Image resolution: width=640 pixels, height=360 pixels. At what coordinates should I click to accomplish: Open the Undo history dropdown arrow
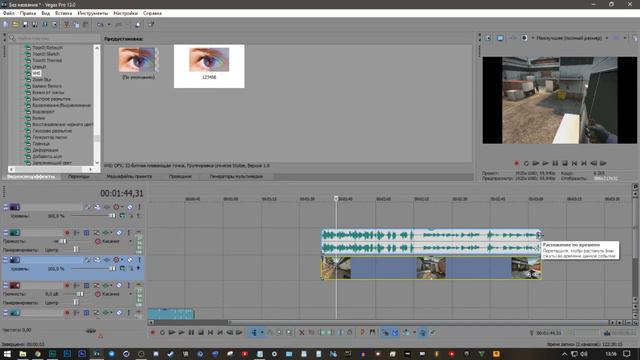click(x=109, y=24)
